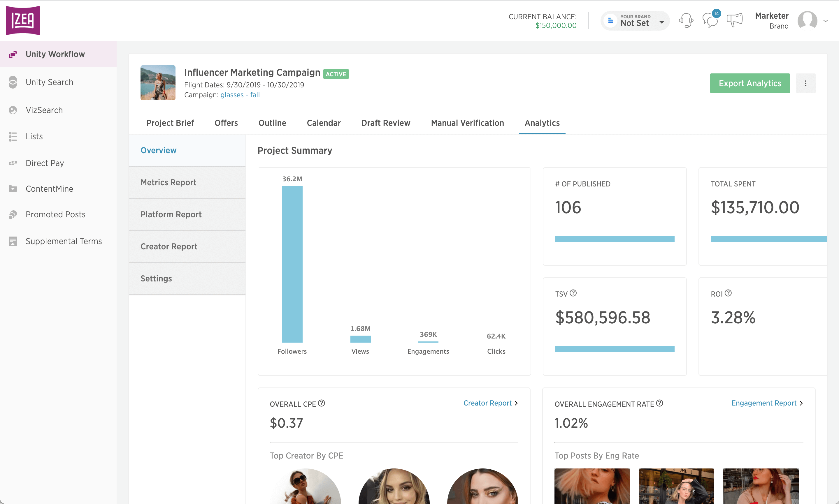Image resolution: width=839 pixels, height=504 pixels.
Task: Click Overall Engagement Rate help icon
Action: 660,403
